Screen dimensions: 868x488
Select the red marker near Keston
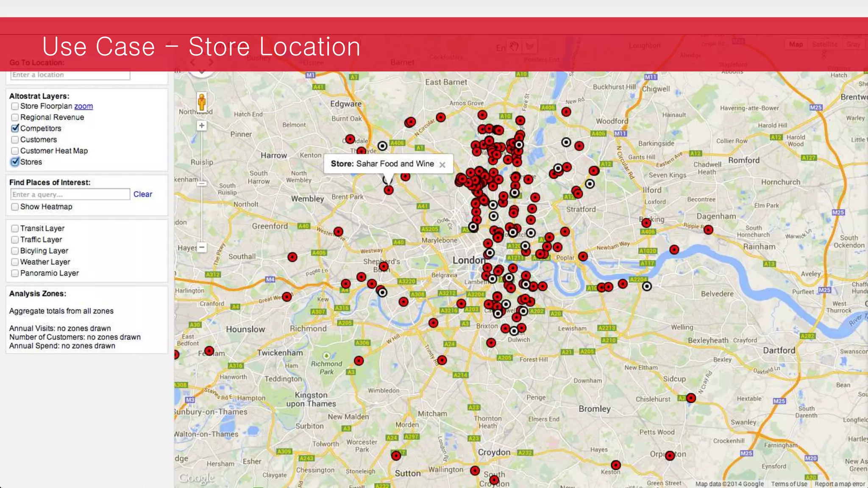(616, 465)
